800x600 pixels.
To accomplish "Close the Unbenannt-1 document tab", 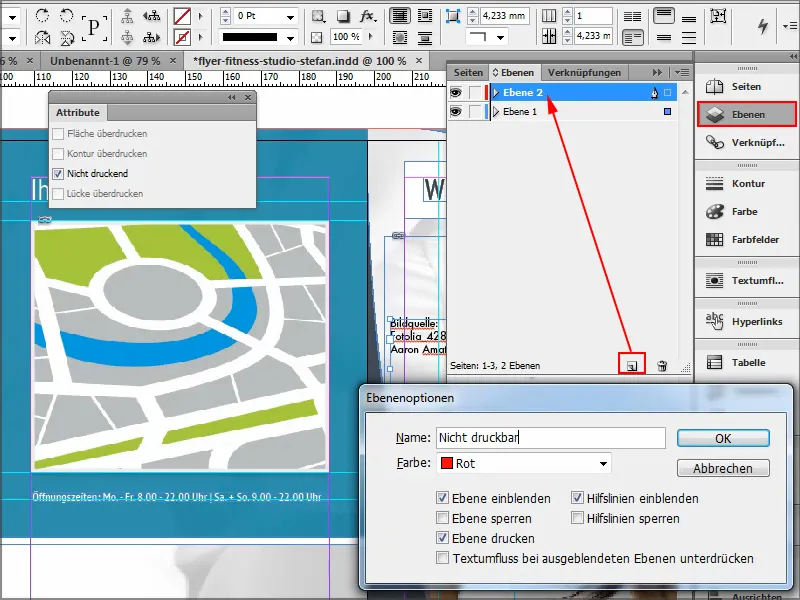I will click(173, 61).
